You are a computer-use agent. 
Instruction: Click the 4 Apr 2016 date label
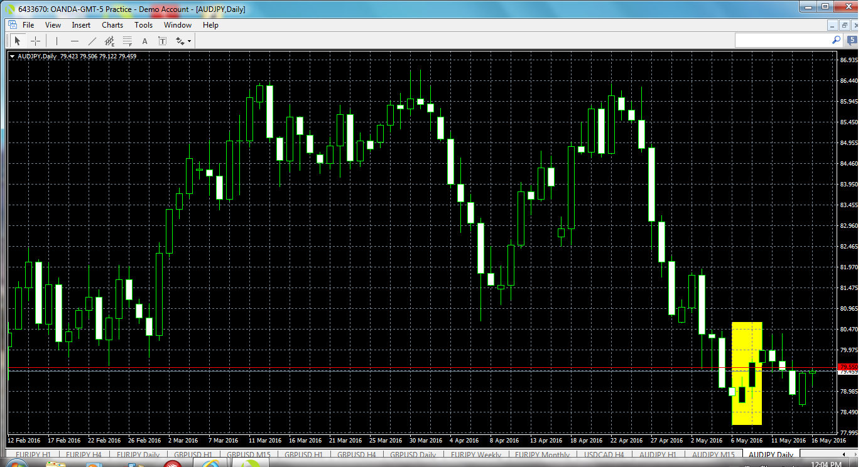465,441
